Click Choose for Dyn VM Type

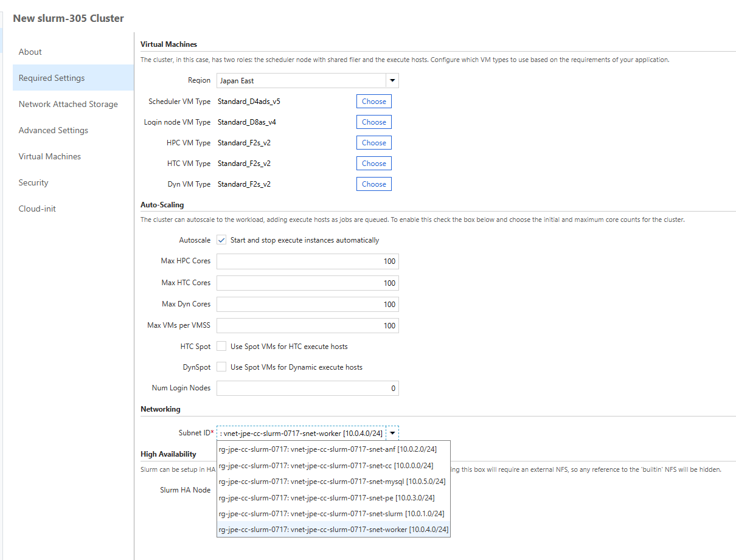pyautogui.click(x=373, y=184)
